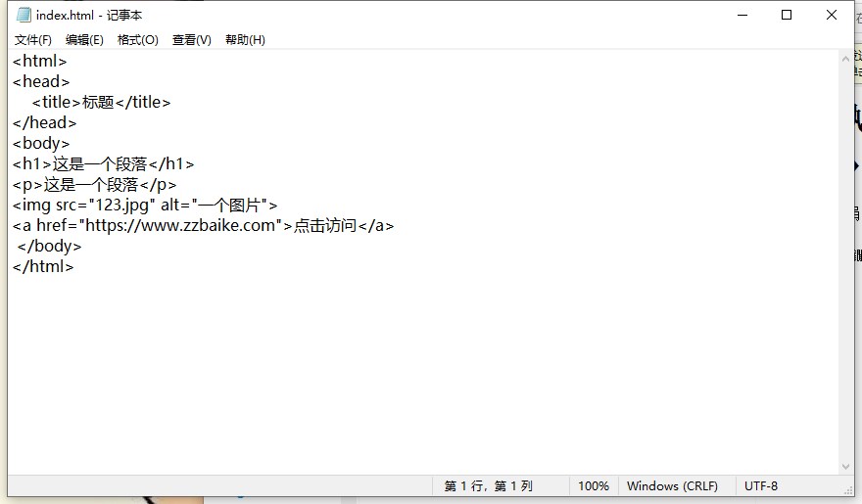Place cursor in <title>标题</title> line

coord(101,102)
